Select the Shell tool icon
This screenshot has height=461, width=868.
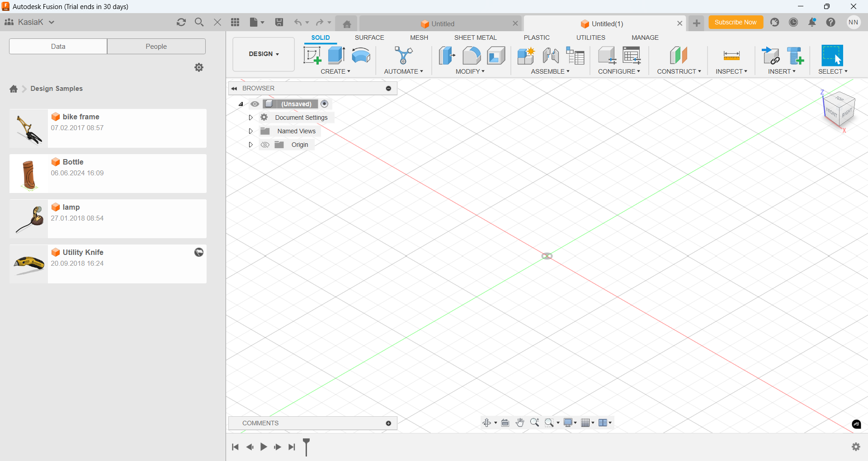[496, 56]
